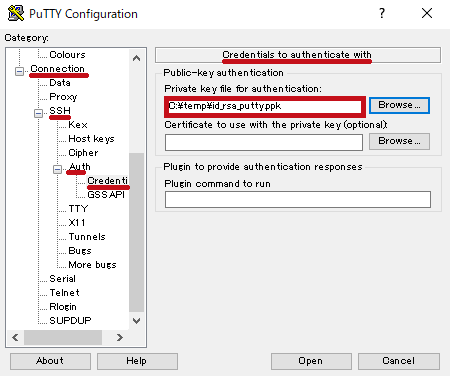Collapse the Connection tree node
This screenshot has width=450, height=376.
(x=19, y=71)
